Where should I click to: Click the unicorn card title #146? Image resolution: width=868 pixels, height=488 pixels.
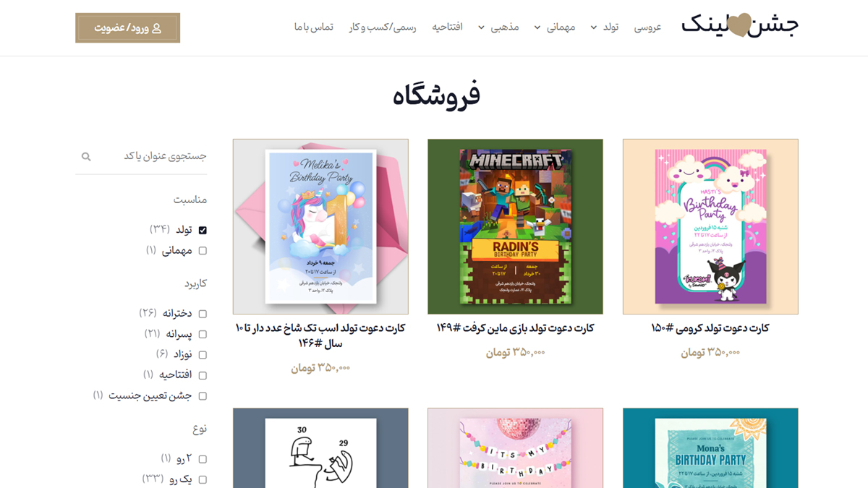(320, 335)
